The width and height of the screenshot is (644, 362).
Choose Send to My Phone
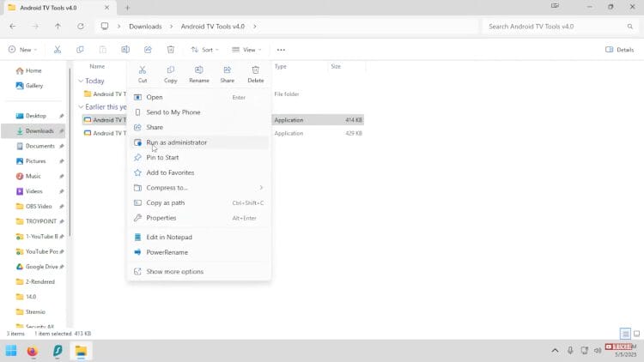tap(199, 112)
